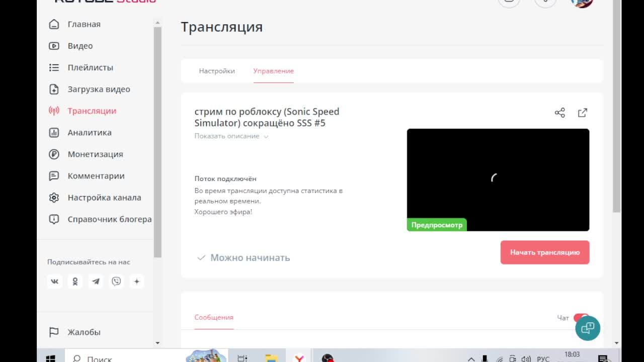The height and width of the screenshot is (362, 644).
Task: Click the page vertical scrollbar thumb
Action: click(617, 106)
